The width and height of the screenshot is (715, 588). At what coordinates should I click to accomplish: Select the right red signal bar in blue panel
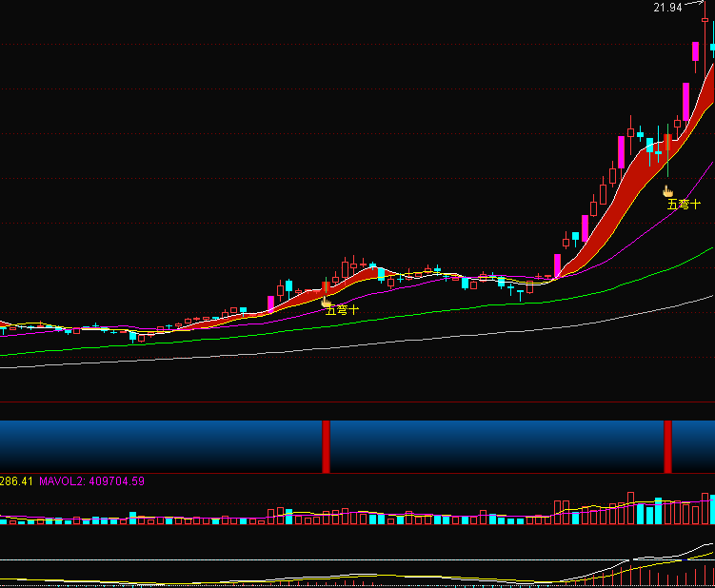coord(667,446)
